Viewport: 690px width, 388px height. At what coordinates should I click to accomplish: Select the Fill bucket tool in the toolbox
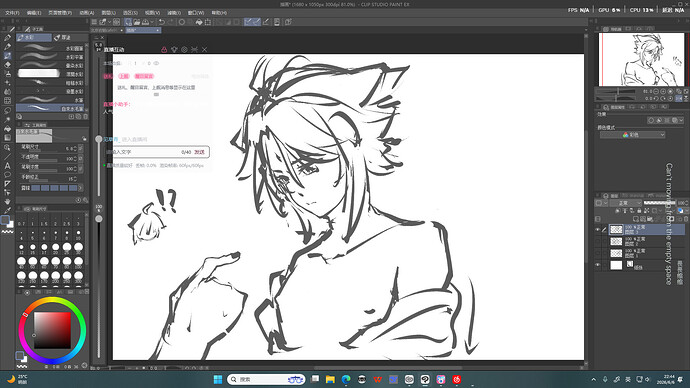click(7, 128)
